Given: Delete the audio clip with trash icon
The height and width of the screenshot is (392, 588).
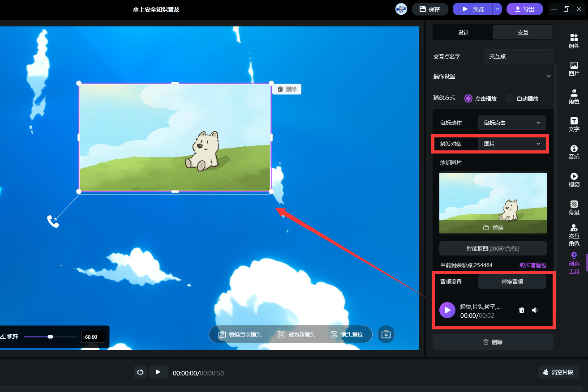Looking at the screenshot, I should pyautogui.click(x=521, y=310).
